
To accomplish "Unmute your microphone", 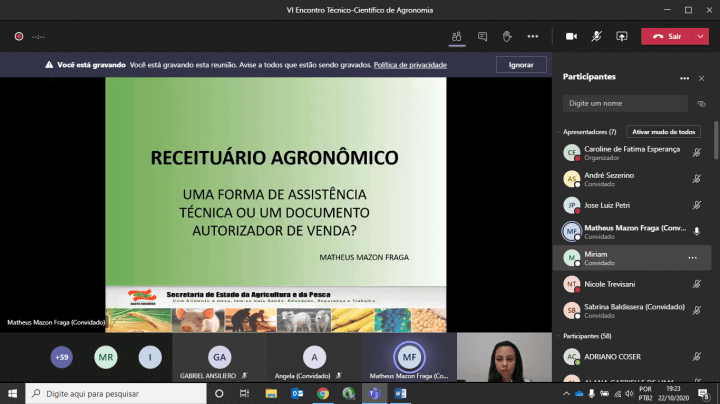I will tap(597, 36).
